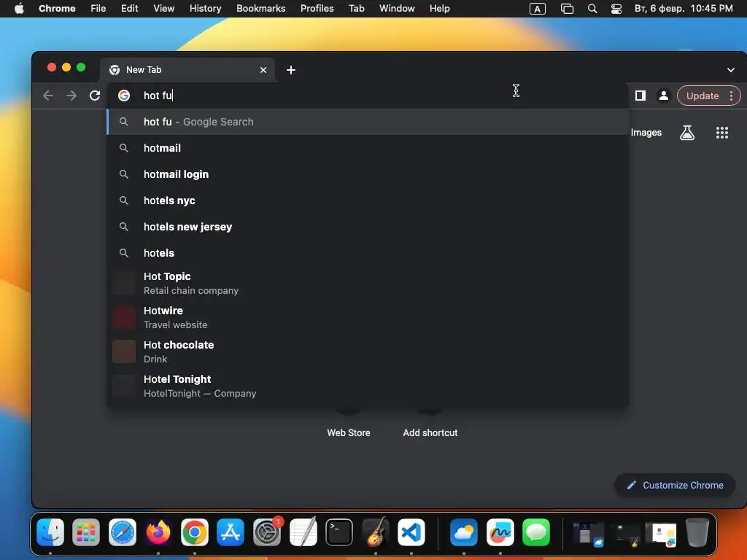Open the profile avatar icon

point(663,96)
